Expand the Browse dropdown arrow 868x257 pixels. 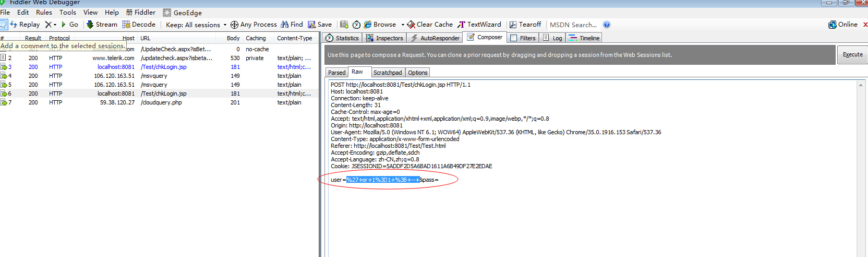coord(403,25)
